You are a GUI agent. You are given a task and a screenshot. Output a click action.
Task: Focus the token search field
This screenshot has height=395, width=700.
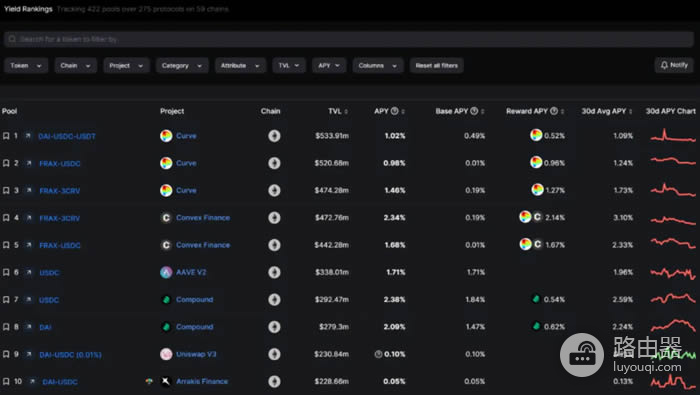tap(349, 39)
